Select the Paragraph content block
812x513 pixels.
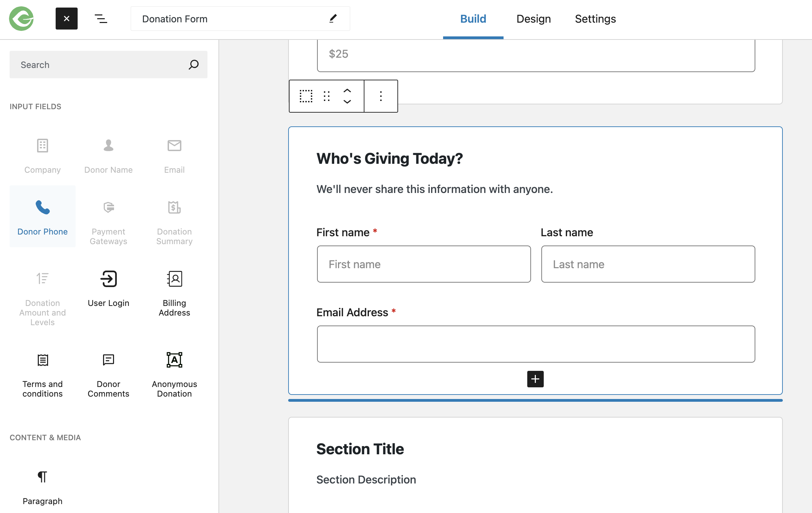tap(42, 486)
